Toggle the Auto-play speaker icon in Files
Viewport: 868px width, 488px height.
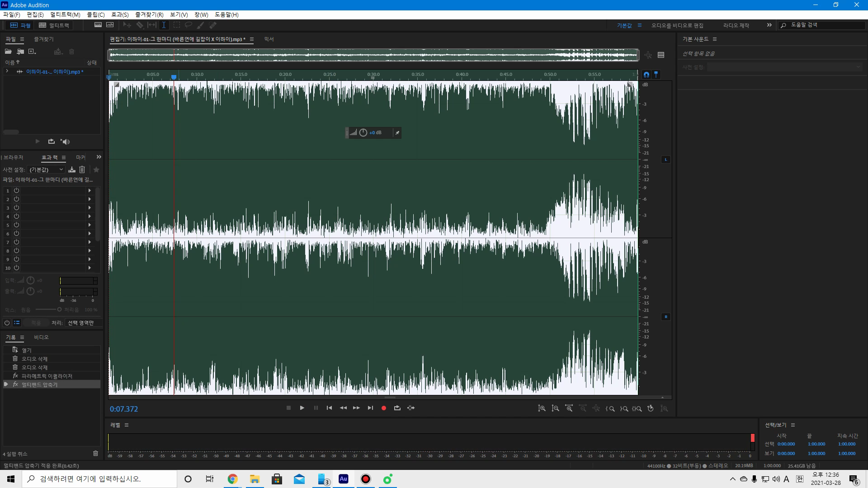[65, 141]
